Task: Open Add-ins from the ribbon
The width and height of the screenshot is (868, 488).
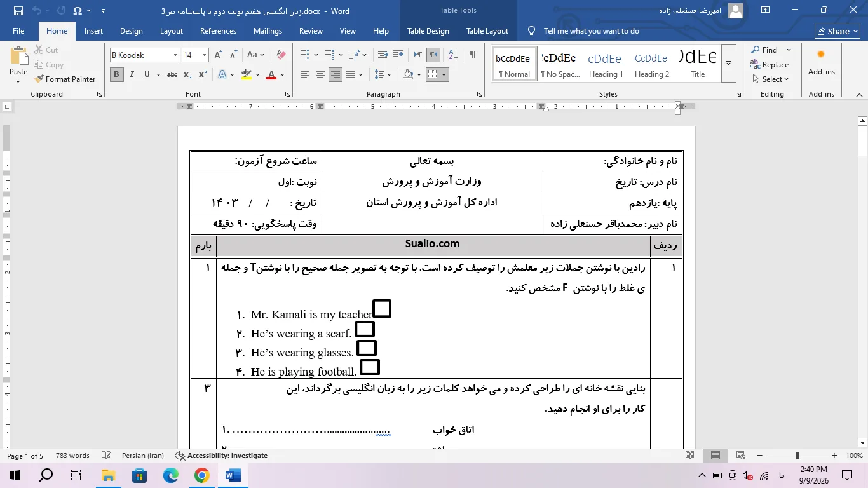Action: (x=821, y=63)
